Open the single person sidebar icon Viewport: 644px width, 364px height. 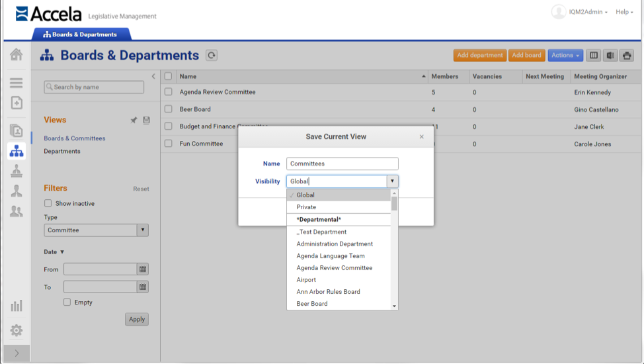[17, 191]
